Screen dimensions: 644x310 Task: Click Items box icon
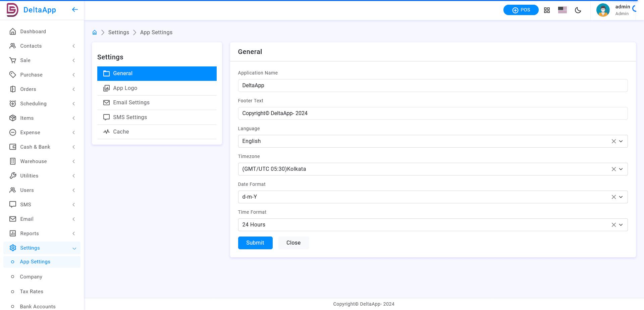pos(13,118)
